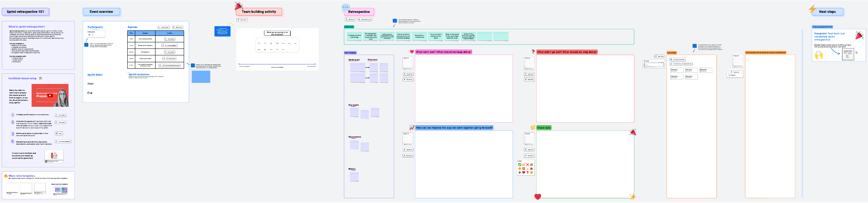Select the pink heart icon beside What went well
Screen dimensions: 868x203
412,52
